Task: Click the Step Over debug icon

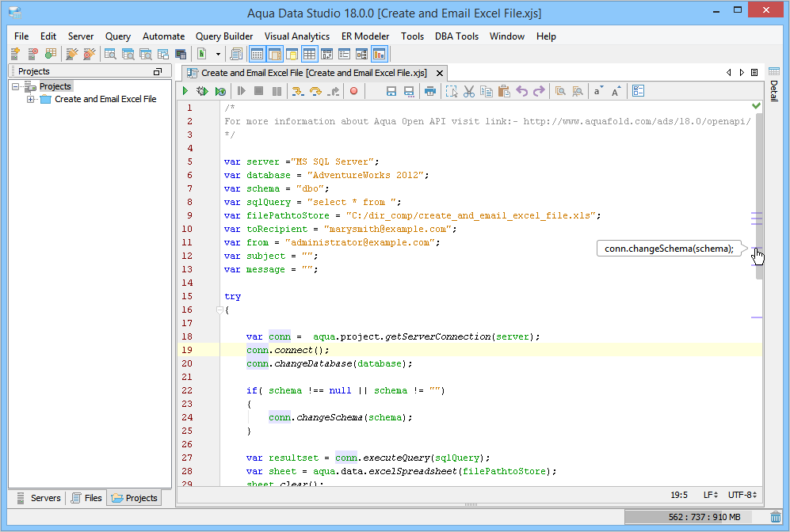Action: 315,92
